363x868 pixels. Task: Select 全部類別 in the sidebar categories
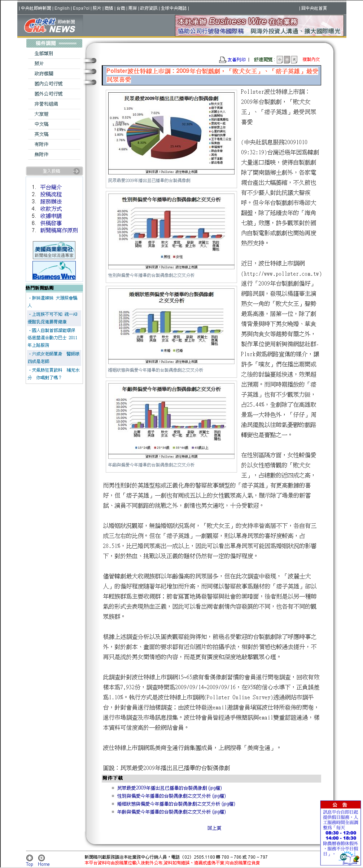pyautogui.click(x=44, y=53)
